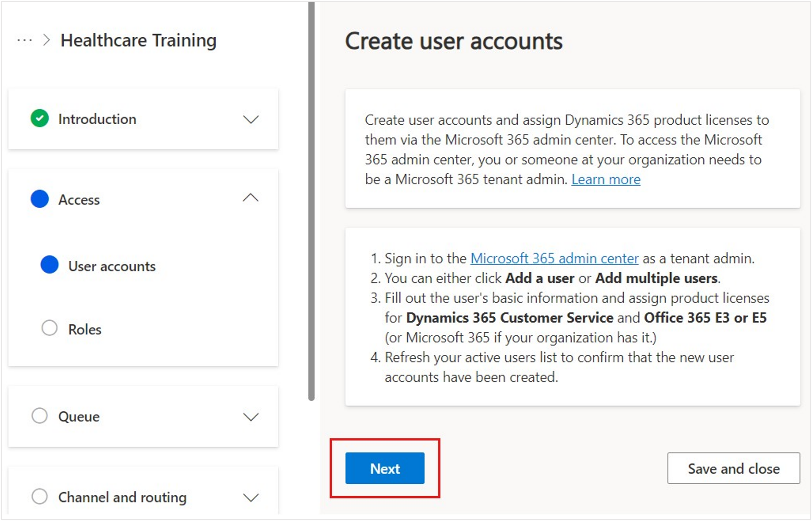812x521 pixels.
Task: Click the Healthcare Training breadcrumb title
Action: pos(138,41)
